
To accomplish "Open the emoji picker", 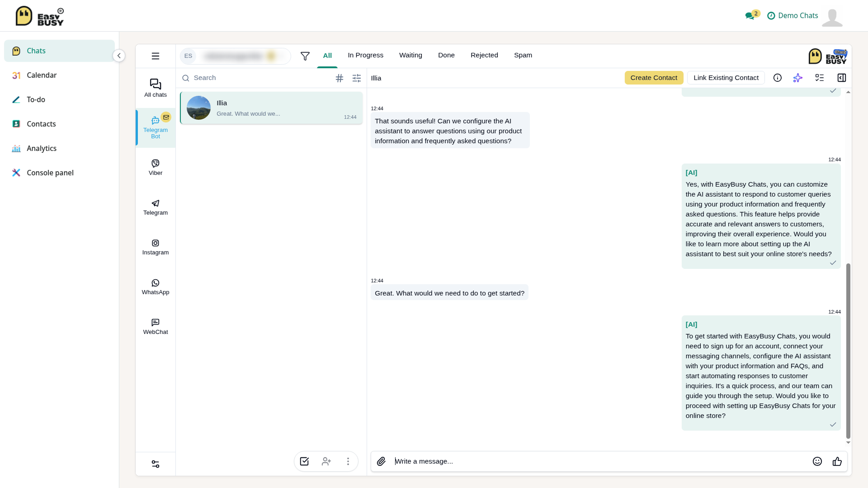I will (x=817, y=461).
